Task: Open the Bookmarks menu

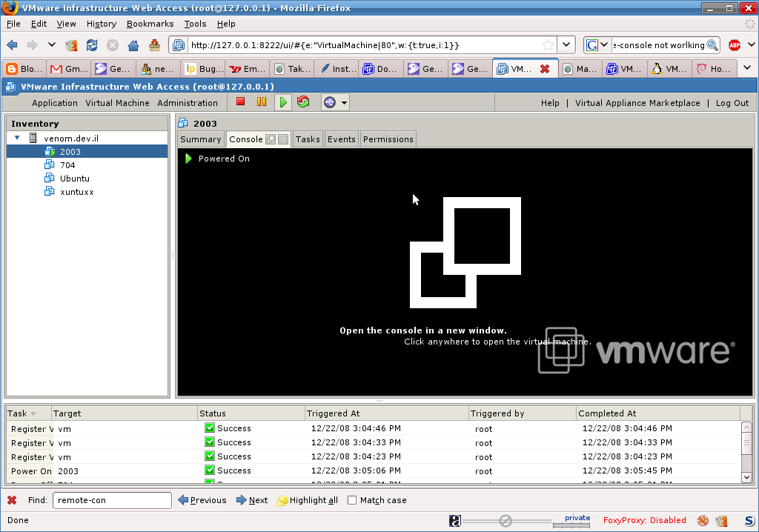Action: (x=150, y=24)
